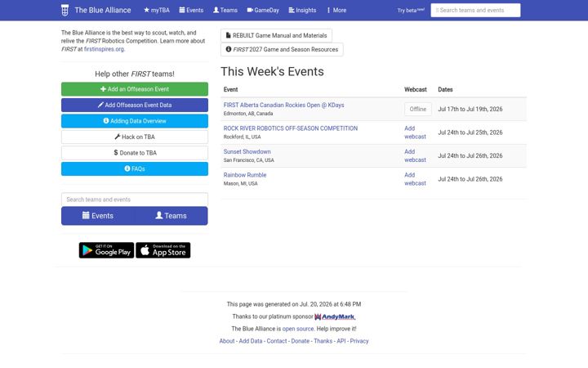This screenshot has height=368, width=588.
Task: Open FIRST 2027 Game and Season Resources
Action: 282,50
